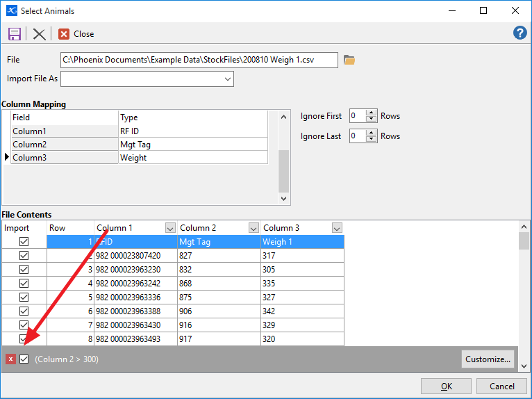The width and height of the screenshot is (532, 399).
Task: Click the Customize... filter button
Action: click(x=488, y=359)
